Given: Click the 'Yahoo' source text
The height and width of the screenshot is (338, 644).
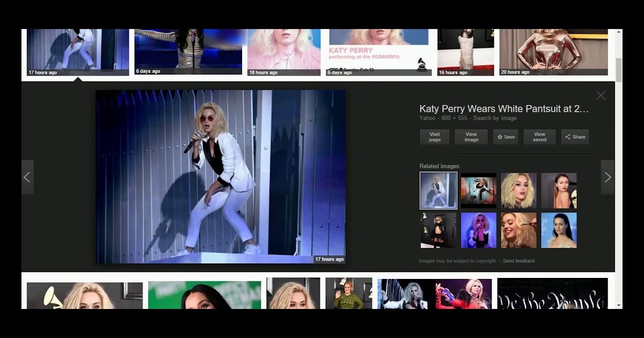Looking at the screenshot, I should pos(427,118).
